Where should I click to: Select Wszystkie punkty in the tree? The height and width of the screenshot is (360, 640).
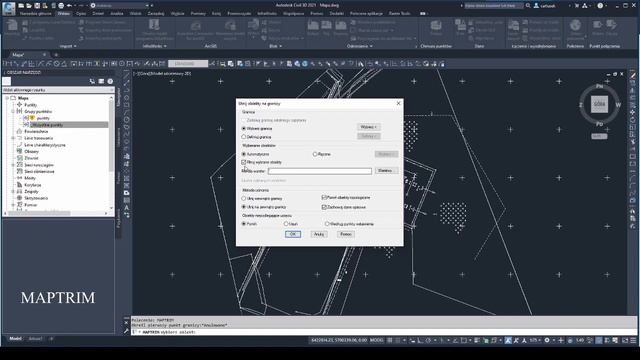tap(47, 125)
